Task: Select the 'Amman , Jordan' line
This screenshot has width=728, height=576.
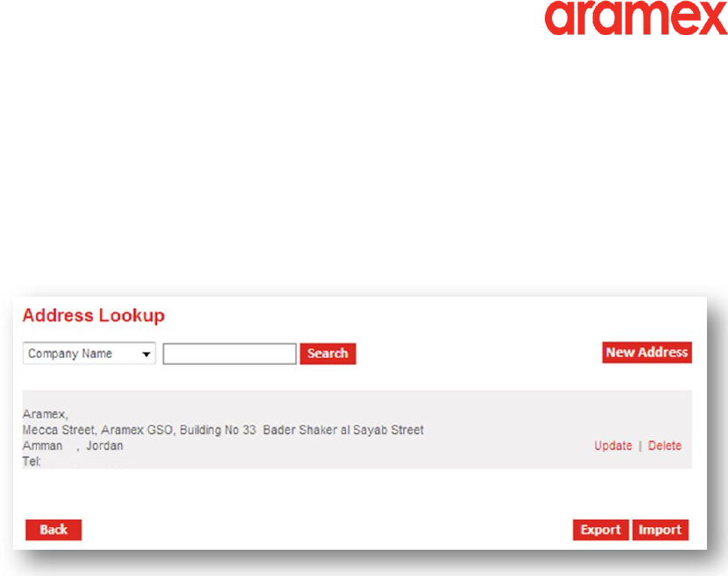Action: 73,446
